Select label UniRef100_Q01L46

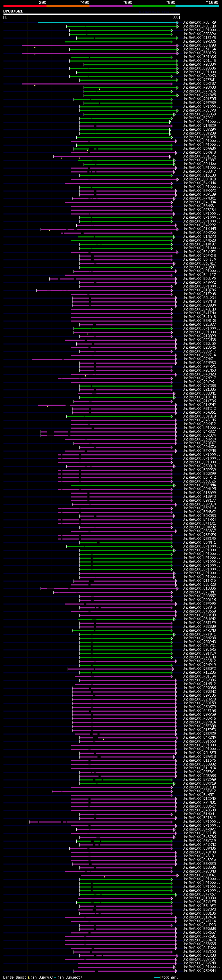click(199, 60)
